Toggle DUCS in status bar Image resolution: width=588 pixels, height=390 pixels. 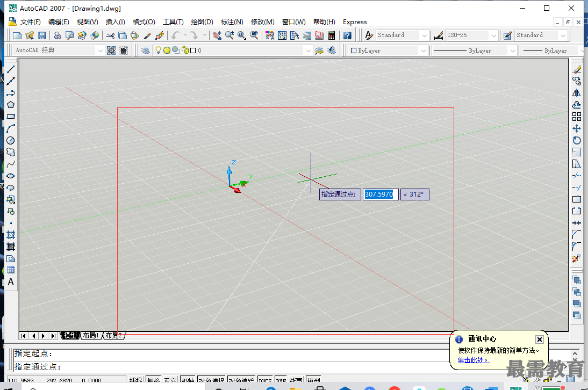point(265,379)
